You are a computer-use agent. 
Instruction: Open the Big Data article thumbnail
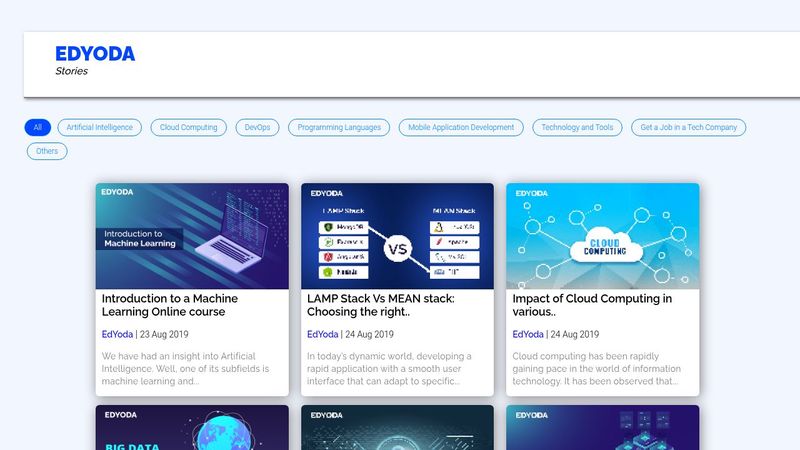click(x=192, y=428)
